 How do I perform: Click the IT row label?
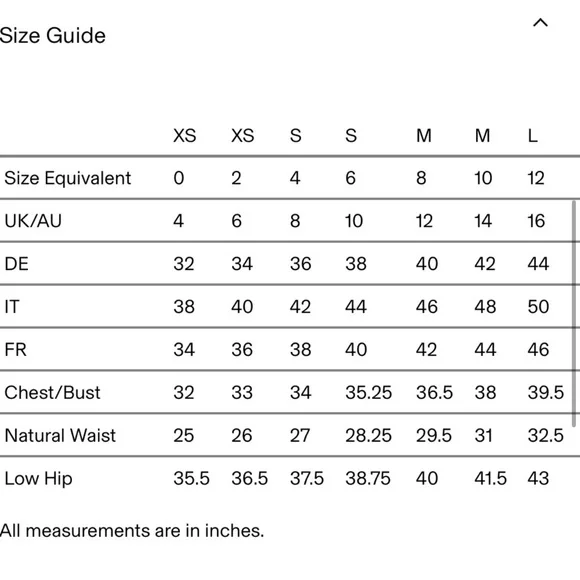coord(11,307)
